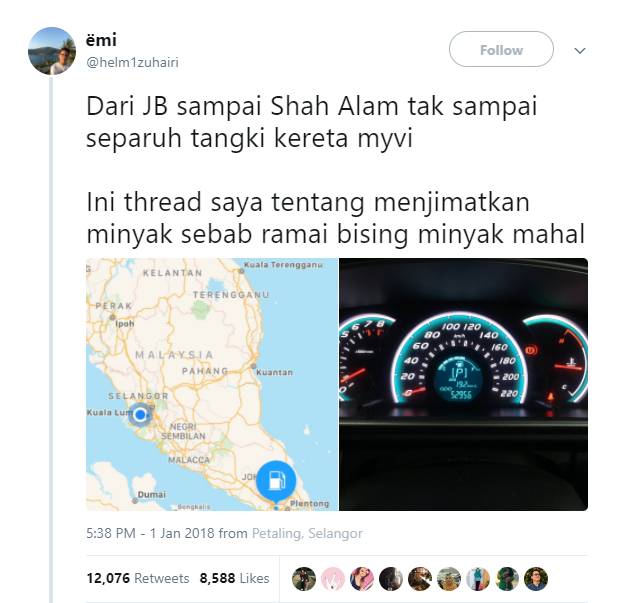Click the tweet text about JB to Shah Alam

pos(311,122)
